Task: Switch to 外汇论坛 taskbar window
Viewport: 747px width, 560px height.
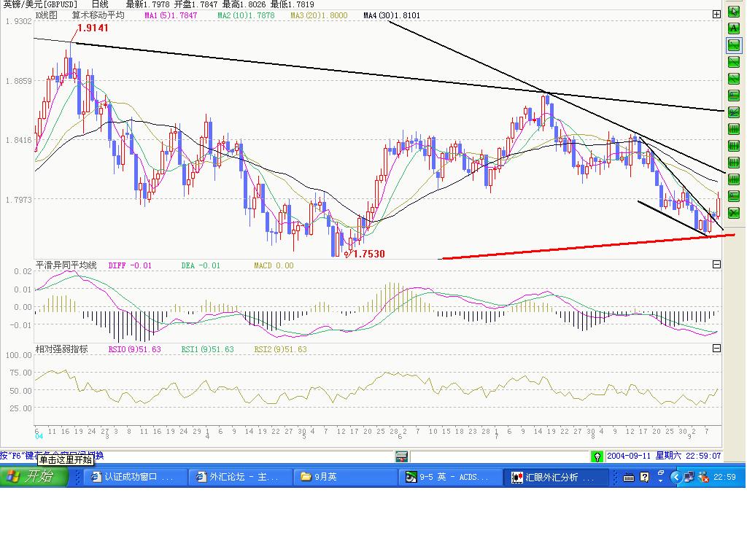Action: point(241,477)
